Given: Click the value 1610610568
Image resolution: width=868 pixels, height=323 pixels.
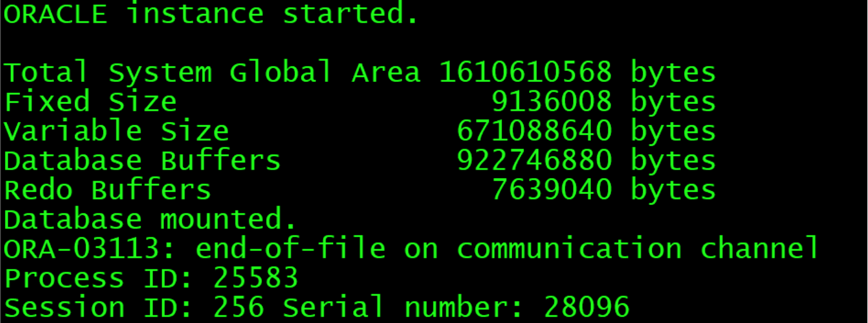Looking at the screenshot, I should pos(525,73).
